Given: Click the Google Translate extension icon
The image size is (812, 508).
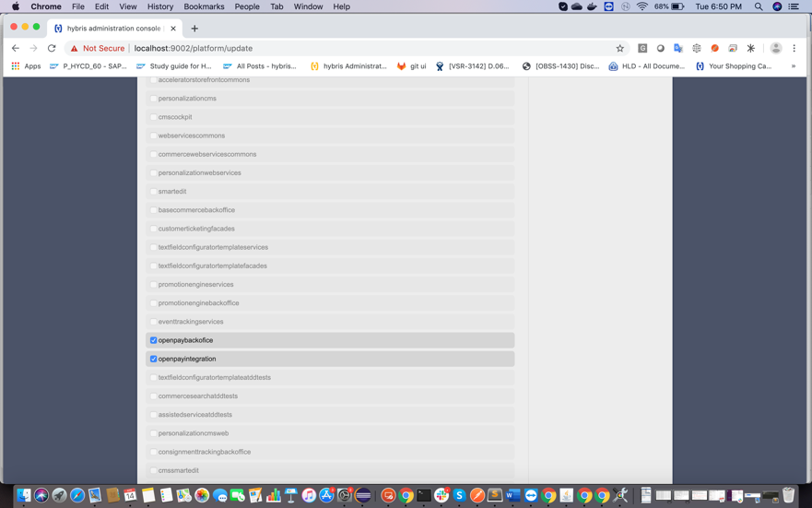Looking at the screenshot, I should click(678, 48).
